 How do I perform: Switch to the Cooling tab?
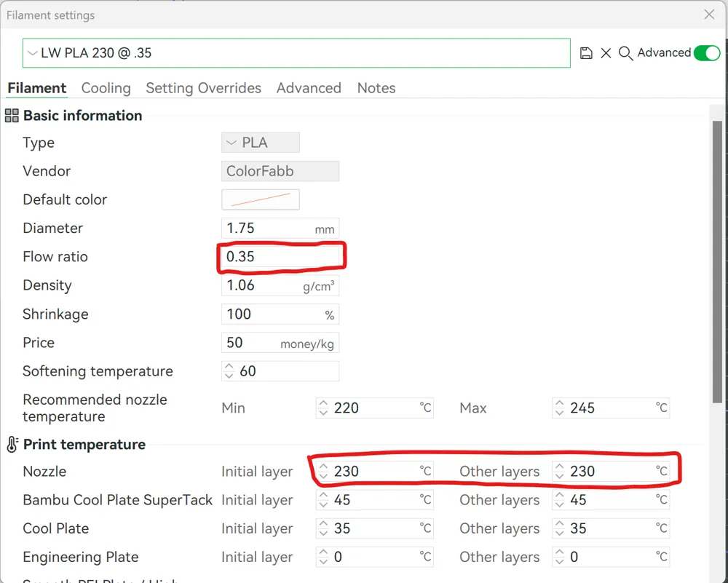click(106, 88)
